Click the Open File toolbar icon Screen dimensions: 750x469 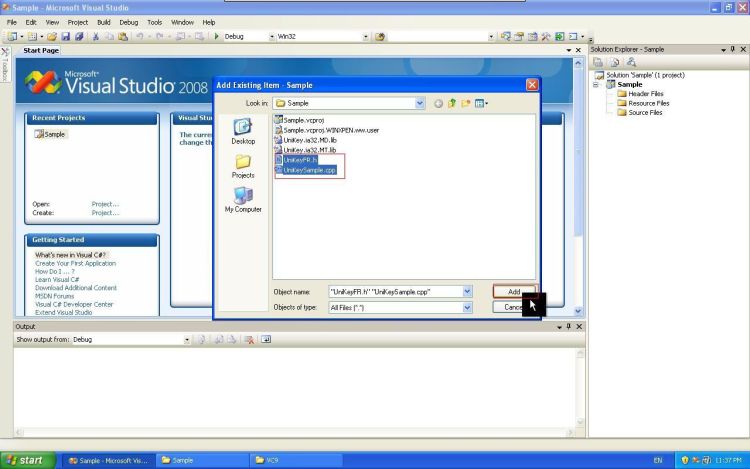tap(52, 36)
